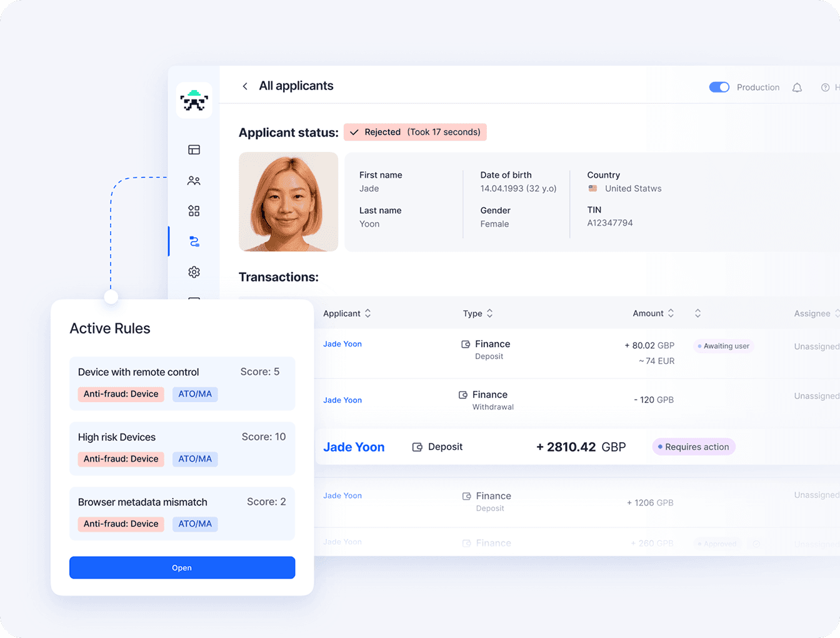840x638 pixels.
Task: Click the checkmark in Rejected status badge
Action: pyautogui.click(x=354, y=132)
